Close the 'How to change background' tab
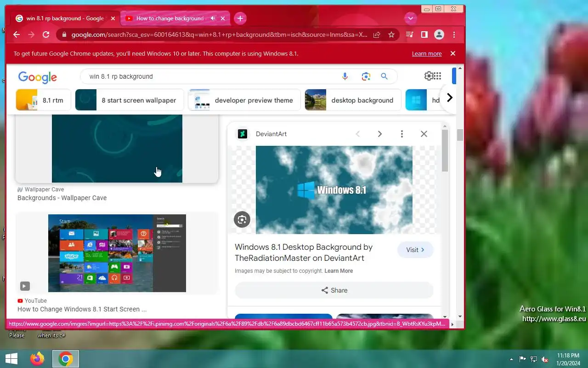 (223, 18)
